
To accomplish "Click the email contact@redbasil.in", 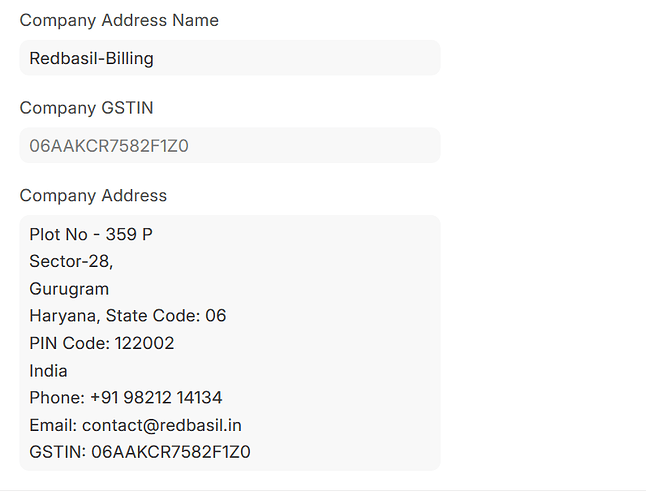I will tap(162, 425).
